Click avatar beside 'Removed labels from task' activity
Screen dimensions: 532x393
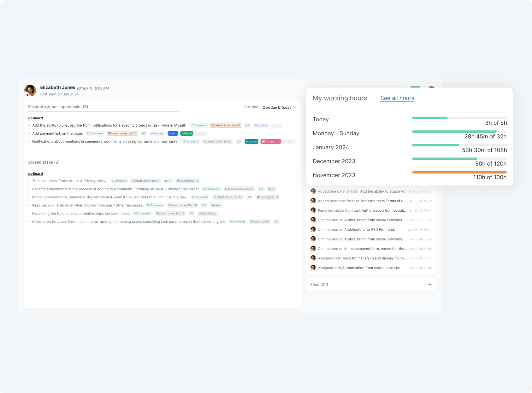point(313,210)
